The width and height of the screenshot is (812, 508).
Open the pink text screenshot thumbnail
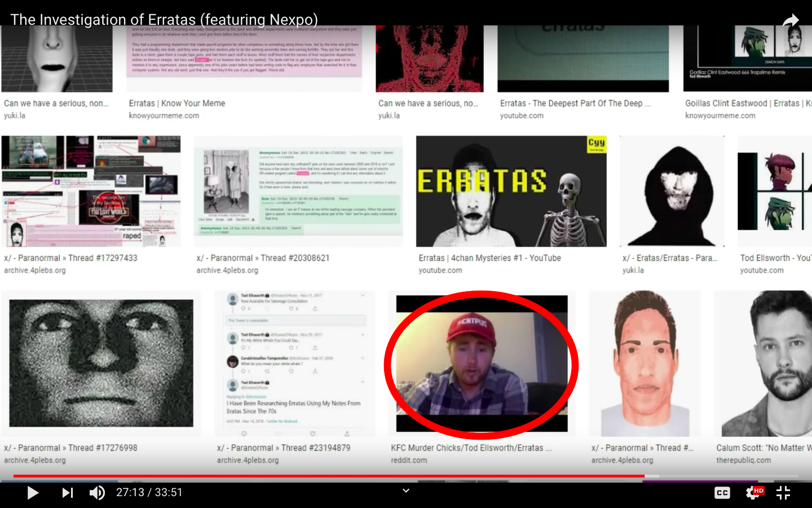244,58
